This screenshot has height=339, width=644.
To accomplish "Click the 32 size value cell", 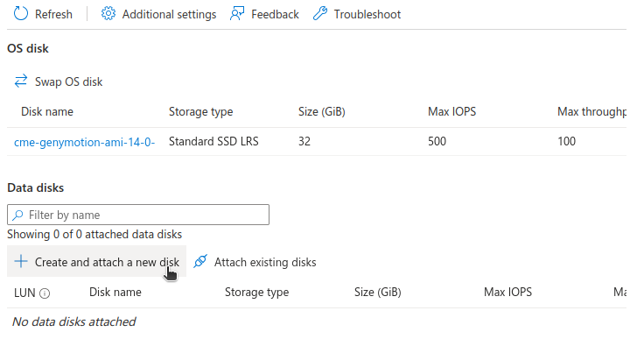I will point(304,142).
